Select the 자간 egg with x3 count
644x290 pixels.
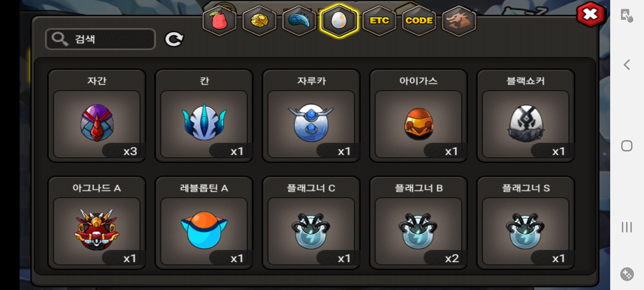[x=97, y=116]
